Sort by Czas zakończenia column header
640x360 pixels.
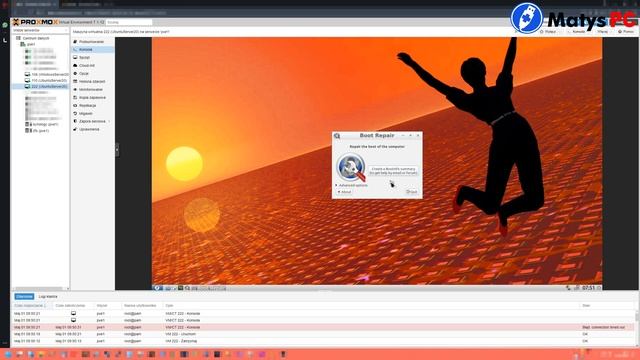coord(73,305)
